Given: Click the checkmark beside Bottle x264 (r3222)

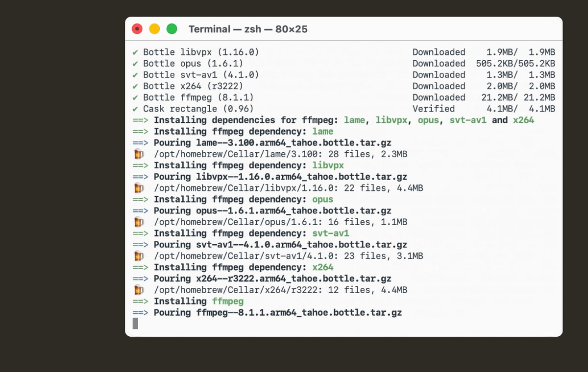Looking at the screenshot, I should point(135,86).
